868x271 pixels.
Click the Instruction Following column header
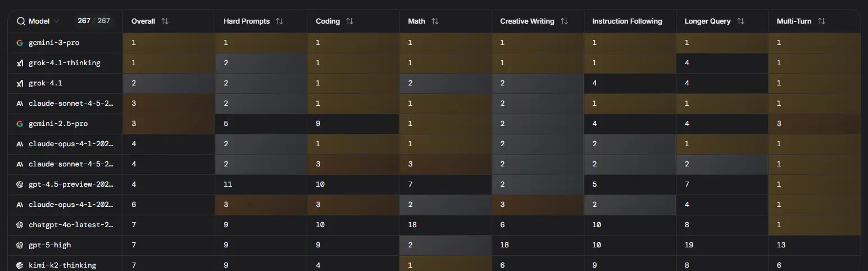(x=627, y=21)
